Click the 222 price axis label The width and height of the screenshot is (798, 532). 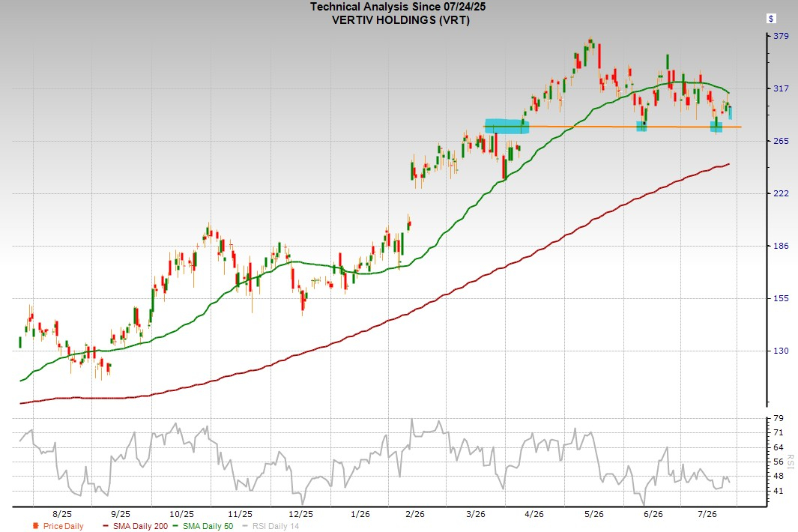tap(781, 193)
